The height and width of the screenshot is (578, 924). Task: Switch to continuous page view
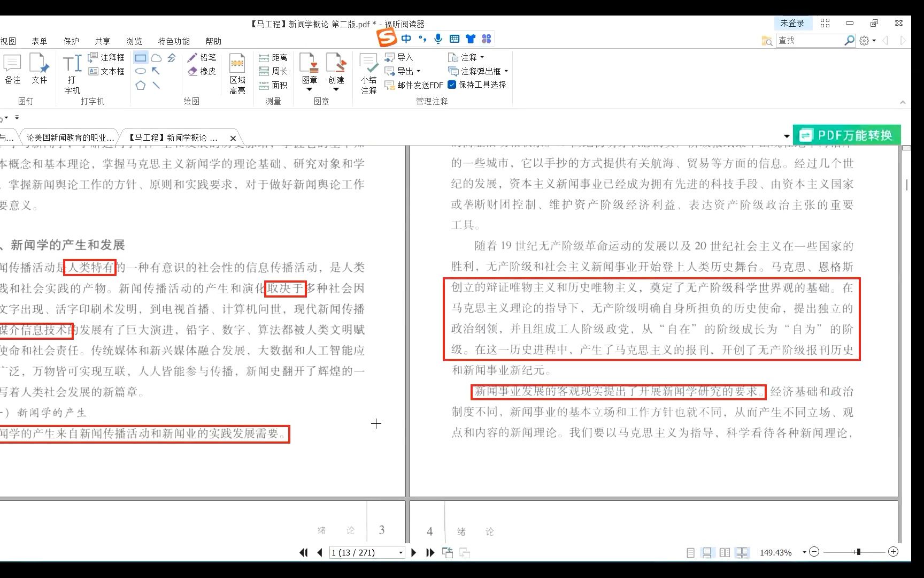tap(707, 553)
